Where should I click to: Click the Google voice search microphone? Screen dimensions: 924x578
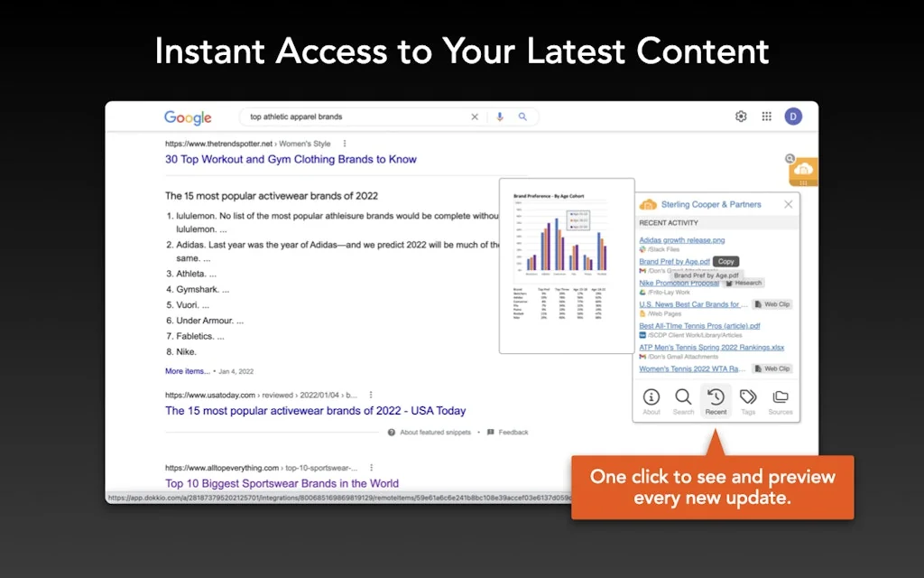(x=500, y=117)
